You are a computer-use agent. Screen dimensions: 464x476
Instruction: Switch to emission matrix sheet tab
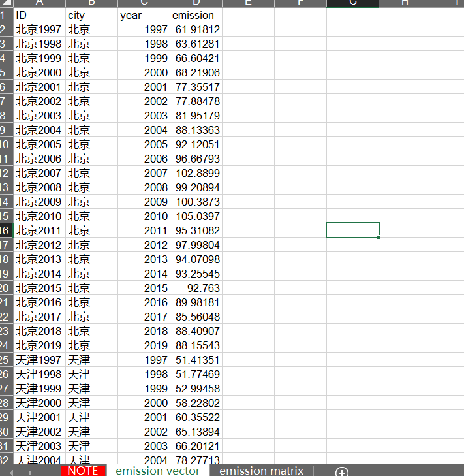[x=261, y=470]
